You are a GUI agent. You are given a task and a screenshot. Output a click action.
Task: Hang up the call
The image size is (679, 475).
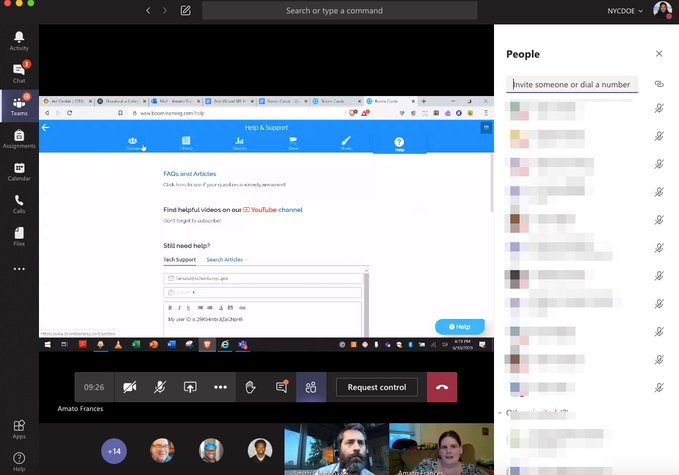[x=442, y=387]
